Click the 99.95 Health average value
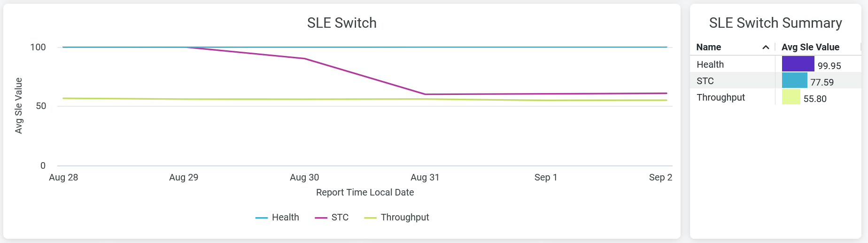The width and height of the screenshot is (868, 243). [829, 66]
